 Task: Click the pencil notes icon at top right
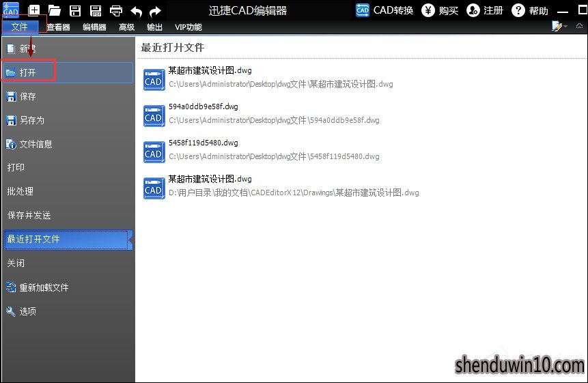pos(557,26)
